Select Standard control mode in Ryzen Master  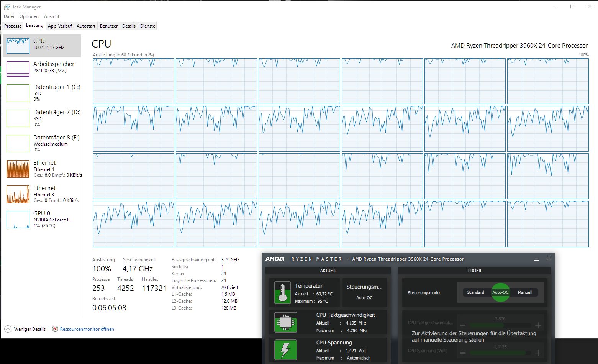475,292
